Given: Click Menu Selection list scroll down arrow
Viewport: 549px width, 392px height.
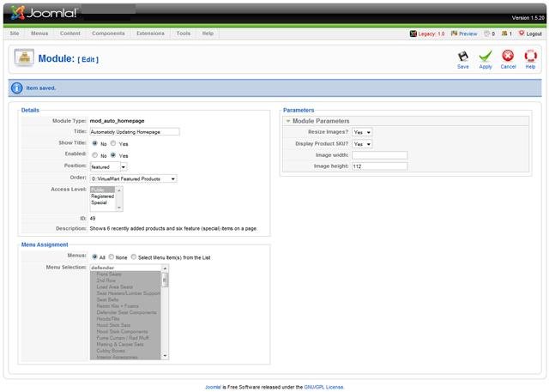Looking at the screenshot, I should 165,356.
